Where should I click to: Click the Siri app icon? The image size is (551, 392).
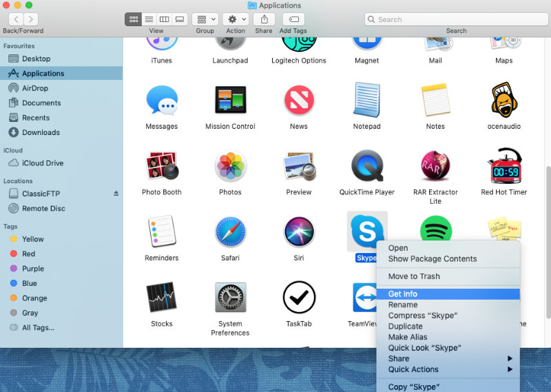pyautogui.click(x=299, y=231)
